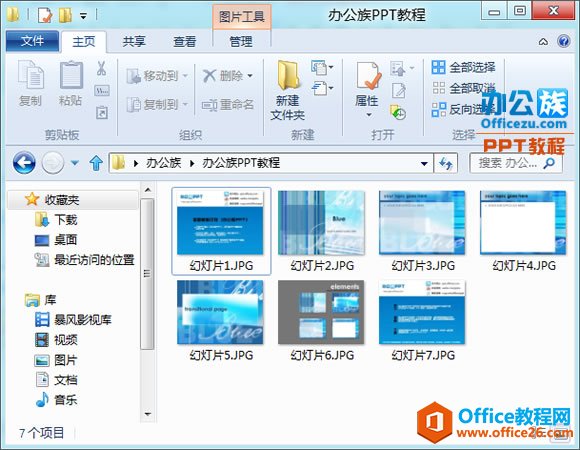Select thumbnail 幻灯片6.JPG
580x450 pixels.
(322, 321)
